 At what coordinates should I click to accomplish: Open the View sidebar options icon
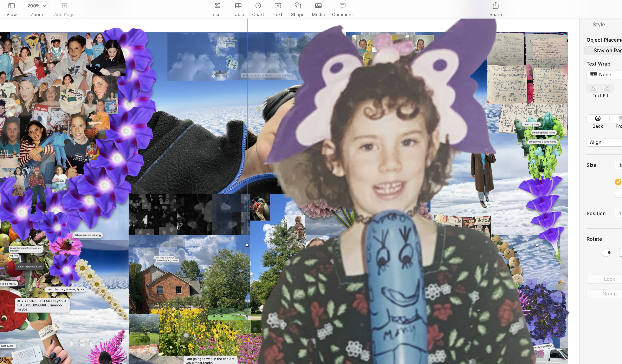[x=11, y=6]
